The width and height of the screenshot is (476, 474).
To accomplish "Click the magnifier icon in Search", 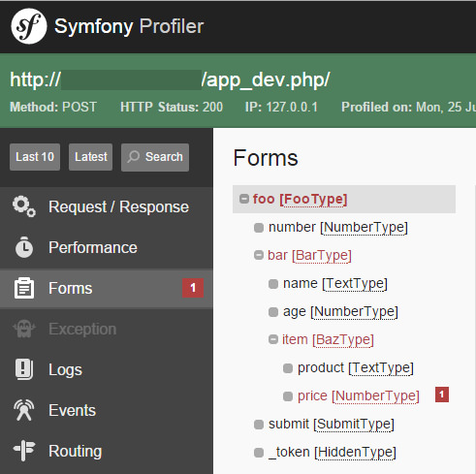I will [x=133, y=157].
